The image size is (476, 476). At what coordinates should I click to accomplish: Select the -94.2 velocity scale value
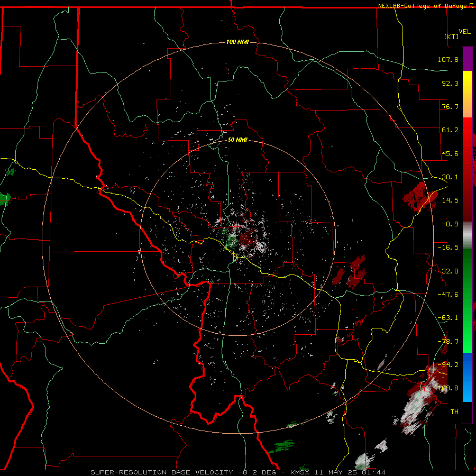pyautogui.click(x=448, y=364)
